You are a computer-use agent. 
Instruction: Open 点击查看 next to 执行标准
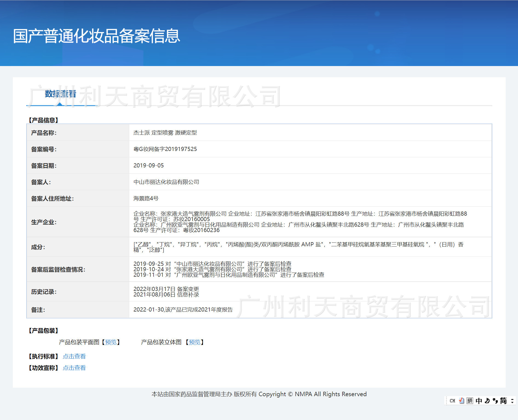[74, 356]
